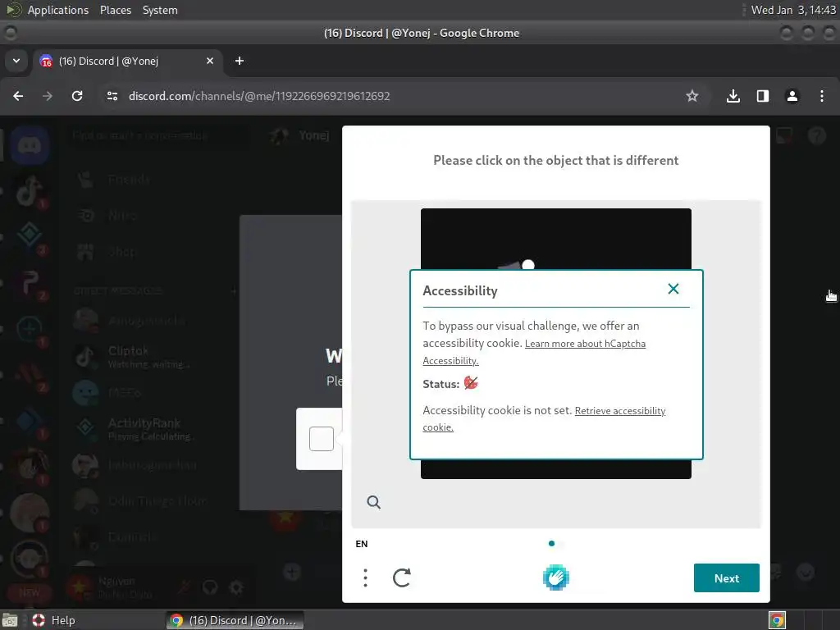The width and height of the screenshot is (840, 630).
Task: Go back in Chrome
Action: coord(18,96)
